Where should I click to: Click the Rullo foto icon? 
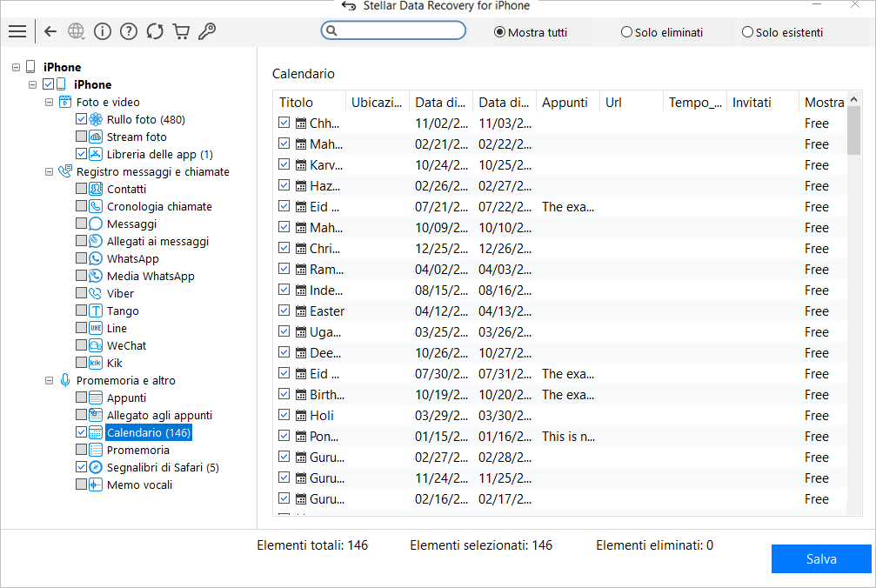coord(96,119)
